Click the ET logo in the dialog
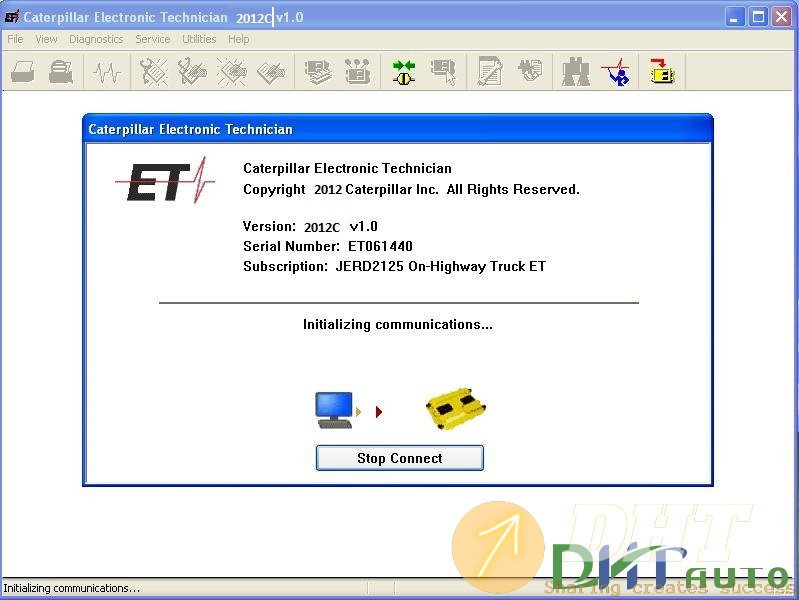The width and height of the screenshot is (799, 600). (165, 180)
